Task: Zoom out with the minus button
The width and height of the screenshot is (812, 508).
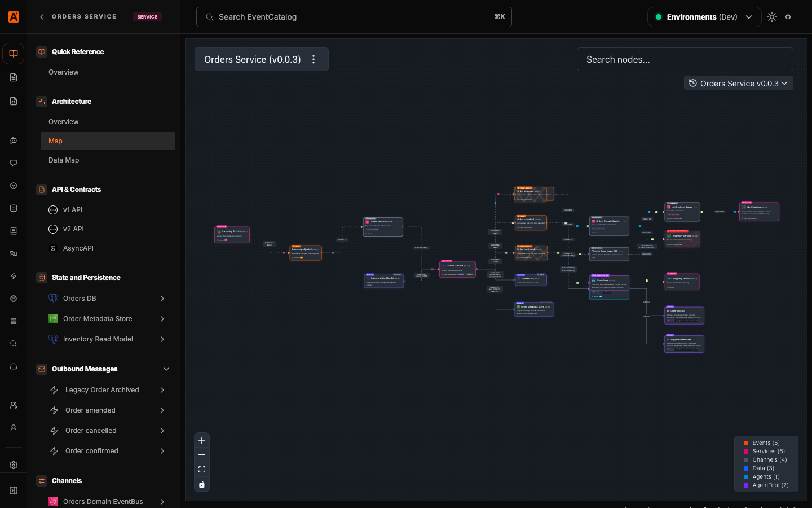Action: click(x=202, y=455)
